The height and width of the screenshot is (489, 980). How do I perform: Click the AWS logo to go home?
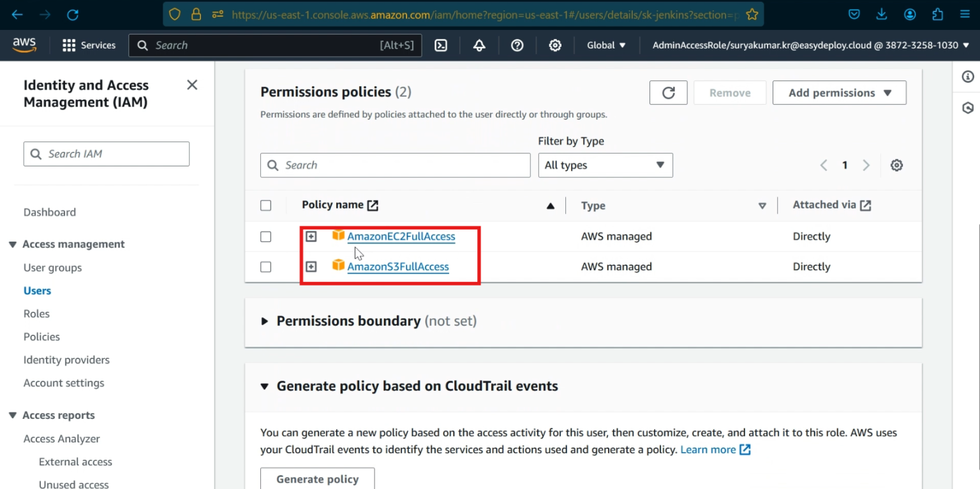(24, 45)
